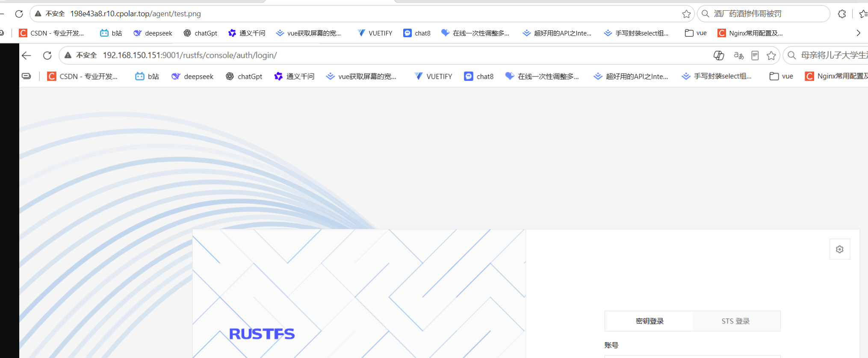Viewport: 868px width, 358px height.
Task: Open lower 'vue获取屏幕的宽...' bookmark
Action: point(361,76)
